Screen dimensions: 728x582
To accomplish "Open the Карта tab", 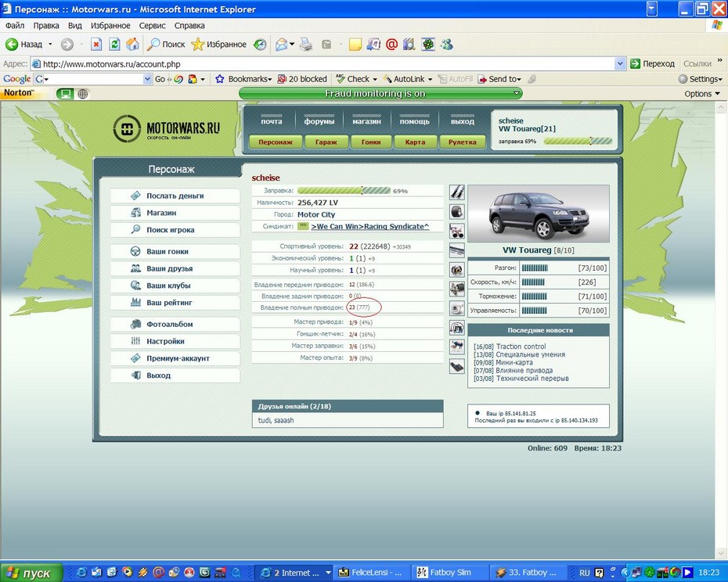I will point(415,142).
